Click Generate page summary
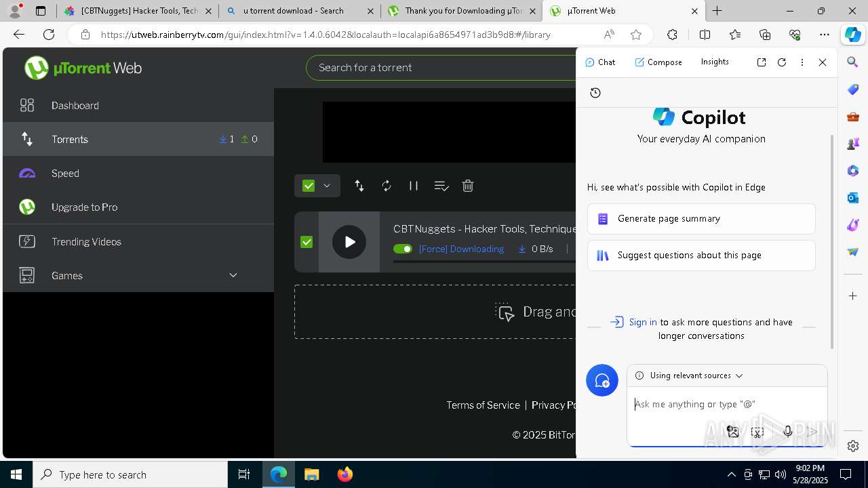Viewport: 868px width, 488px height. click(x=701, y=219)
